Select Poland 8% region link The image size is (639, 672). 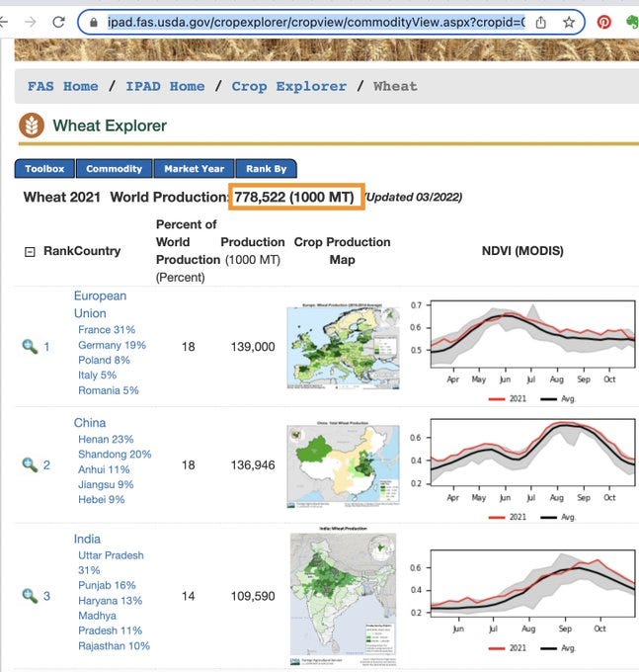coord(104,360)
